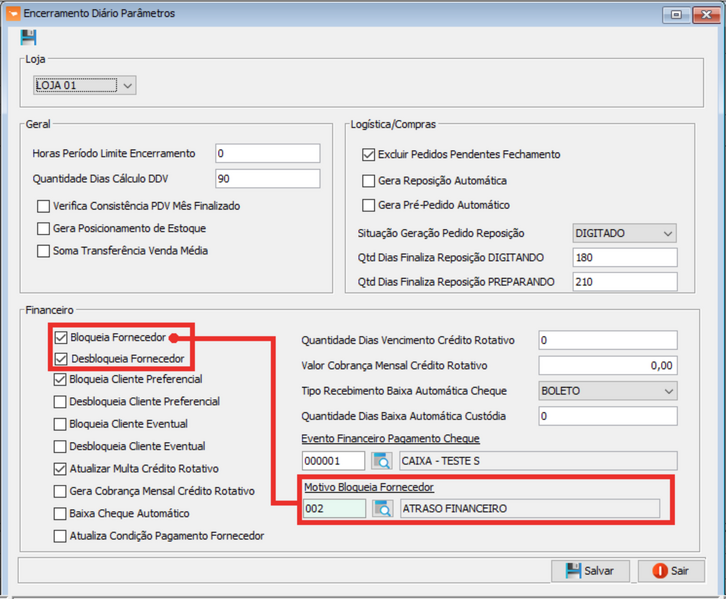Disable Excluir Pedidos Pendentes Fechamento
This screenshot has height=599, width=726.
369,155
